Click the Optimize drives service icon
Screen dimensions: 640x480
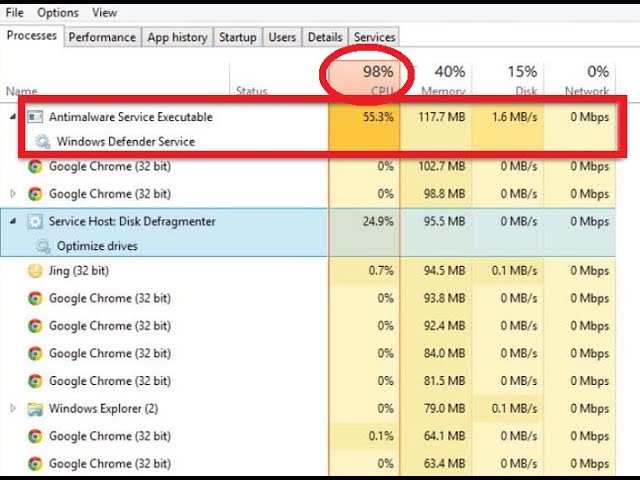pos(42,246)
